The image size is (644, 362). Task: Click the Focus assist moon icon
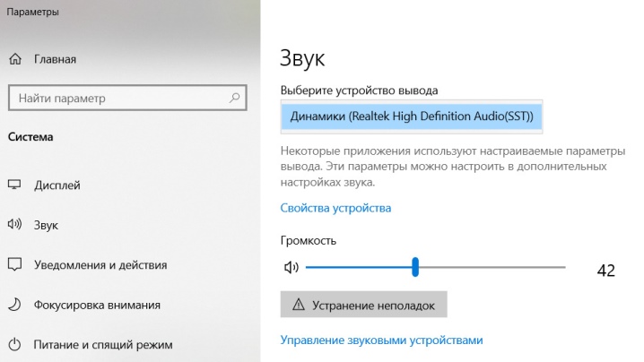[x=14, y=305]
